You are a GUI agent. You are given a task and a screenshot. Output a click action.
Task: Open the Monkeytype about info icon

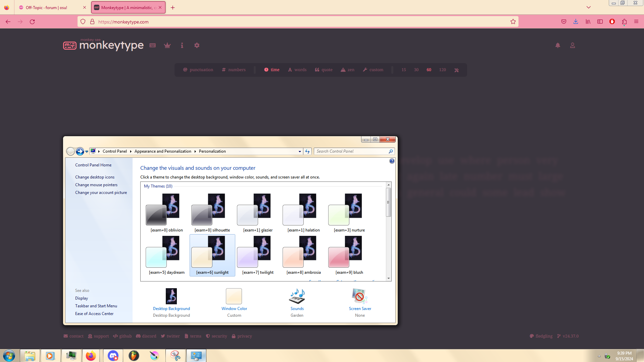182,45
